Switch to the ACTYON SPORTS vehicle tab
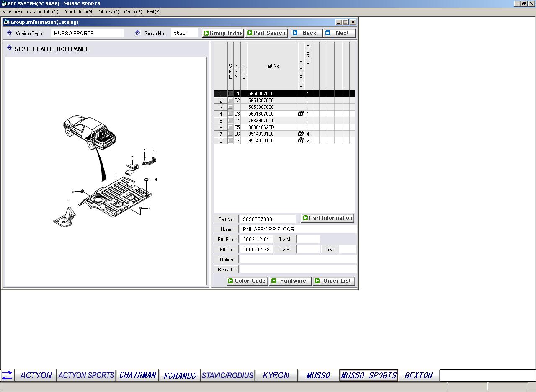 [x=86, y=375]
